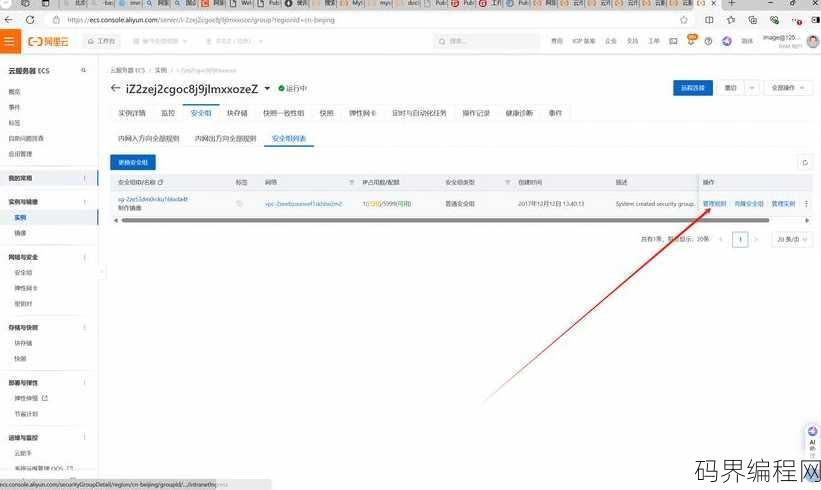Open 镜像 in the left sidebar
The width and height of the screenshot is (821, 490).
20,233
